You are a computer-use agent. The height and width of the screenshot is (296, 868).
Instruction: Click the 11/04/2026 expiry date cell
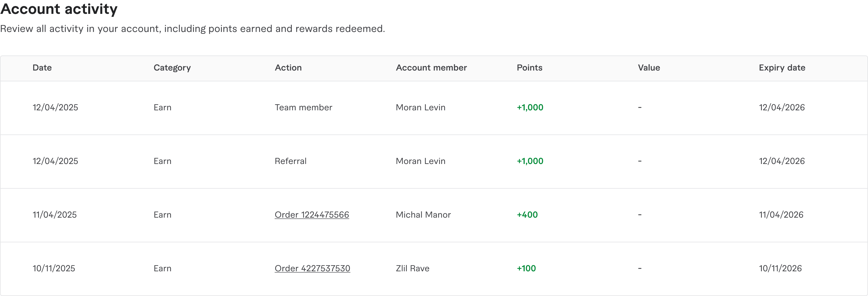781,215
